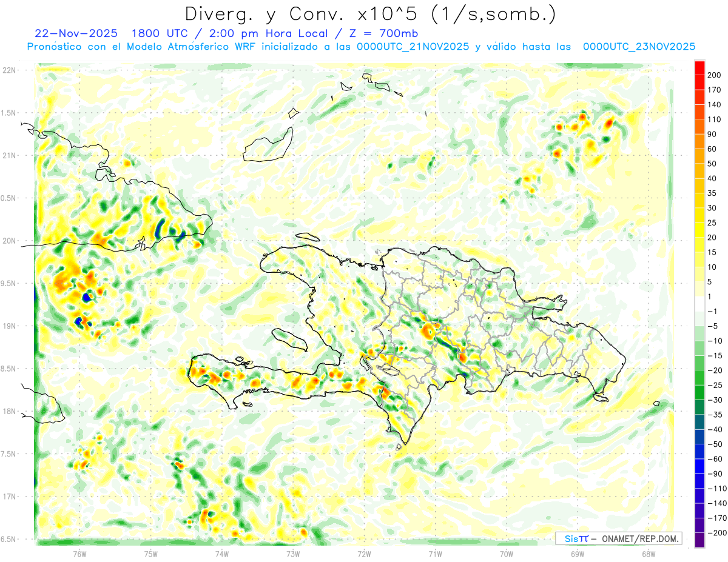
Task: Click the '22N' latitude label
Action: pos(9,70)
